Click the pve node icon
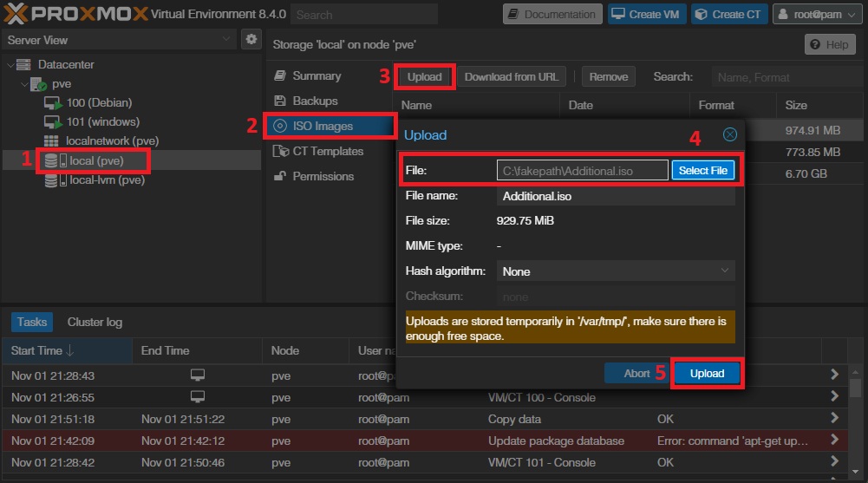 tap(38, 84)
